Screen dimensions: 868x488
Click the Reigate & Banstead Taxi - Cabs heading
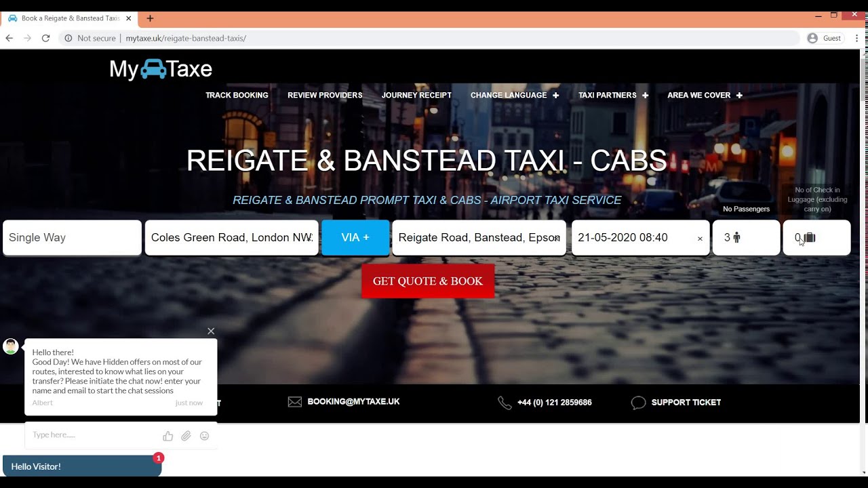click(x=427, y=161)
